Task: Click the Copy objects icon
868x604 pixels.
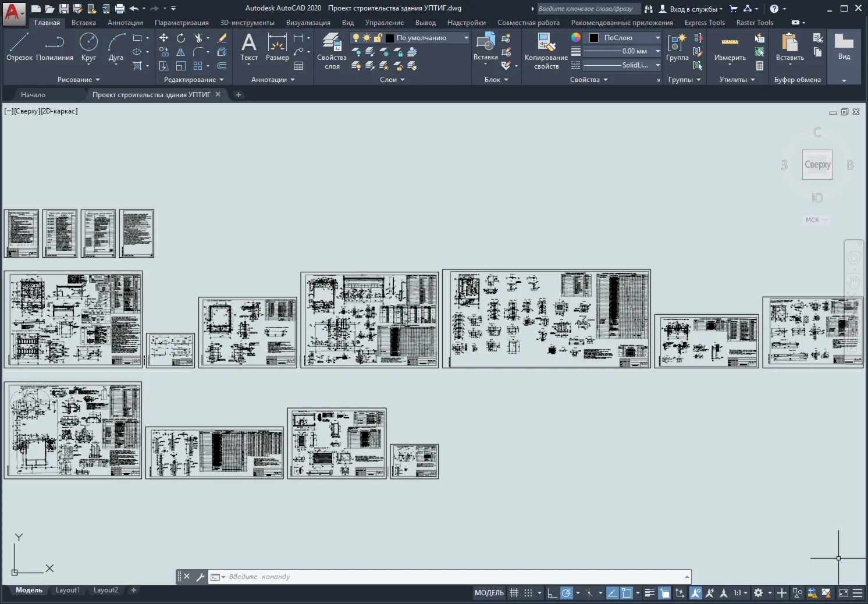Action: pos(164,52)
